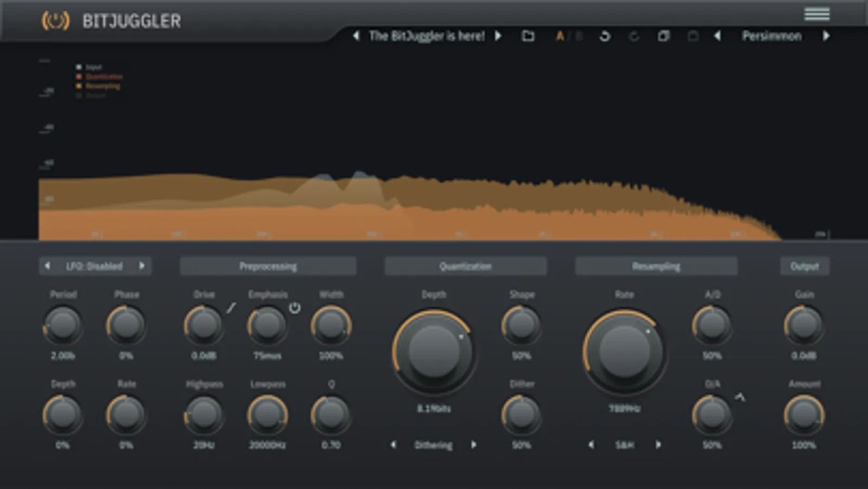Click the undo icon
The image size is (868, 489).
point(604,36)
